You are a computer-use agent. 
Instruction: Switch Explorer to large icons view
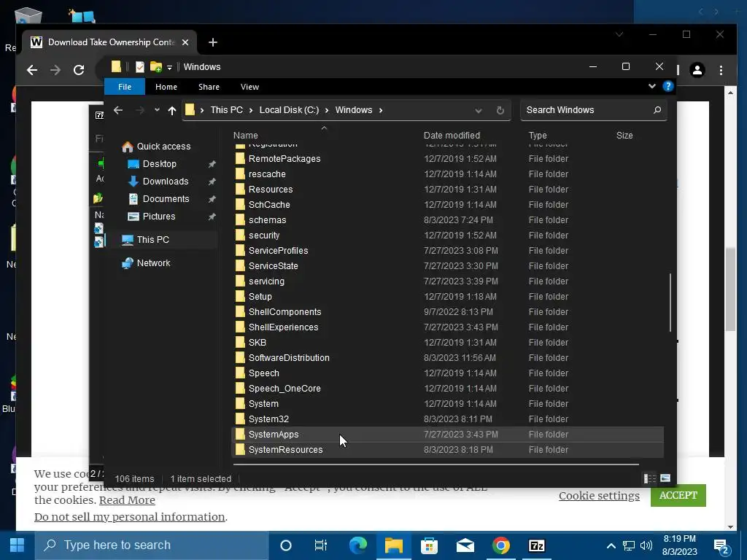coord(665,478)
